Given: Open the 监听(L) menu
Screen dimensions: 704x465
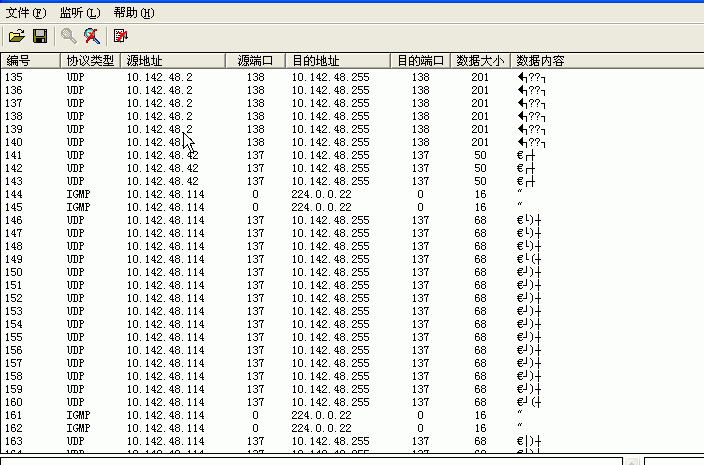Looking at the screenshot, I should (80, 13).
